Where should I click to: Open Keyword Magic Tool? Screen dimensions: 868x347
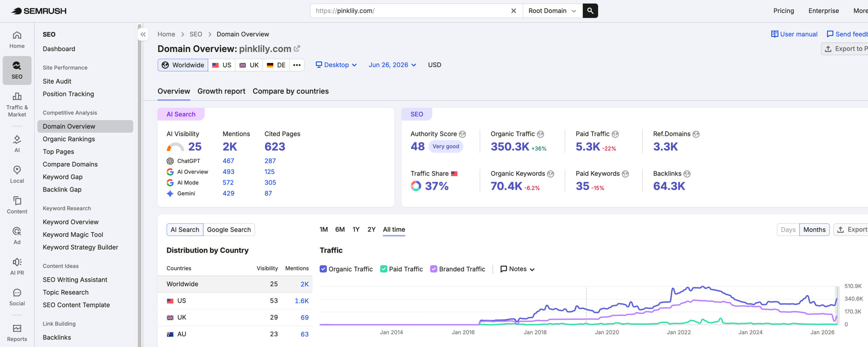pyautogui.click(x=73, y=235)
